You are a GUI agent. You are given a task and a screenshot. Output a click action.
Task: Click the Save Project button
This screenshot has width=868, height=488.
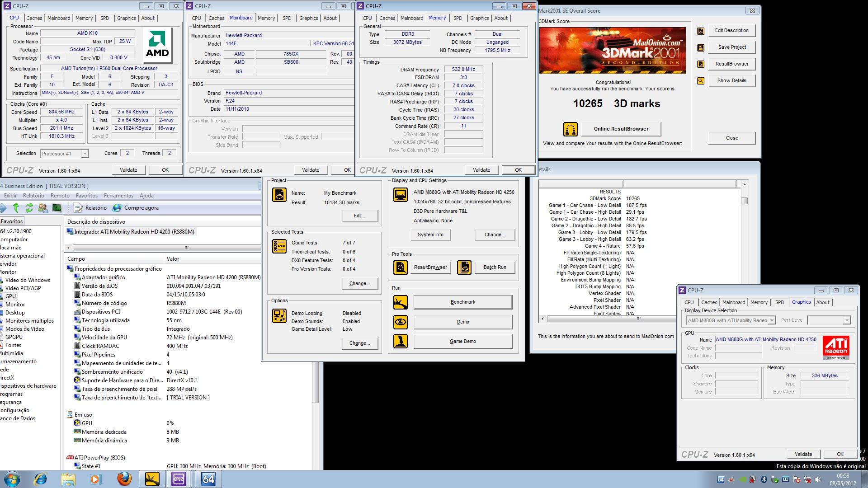[732, 47]
